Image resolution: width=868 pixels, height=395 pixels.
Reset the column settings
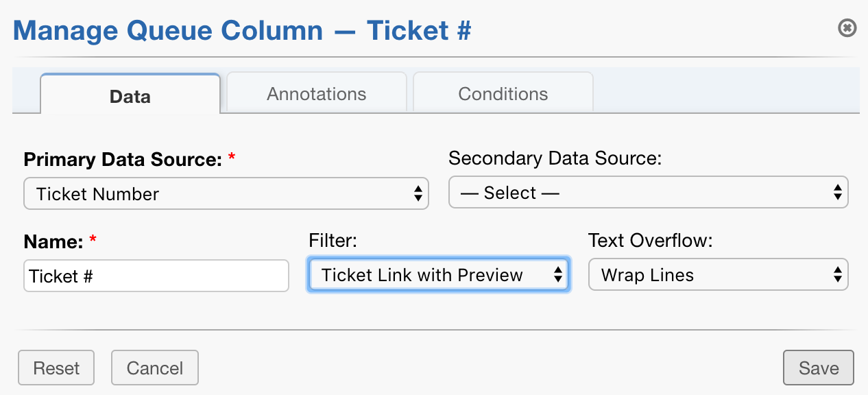pyautogui.click(x=56, y=368)
